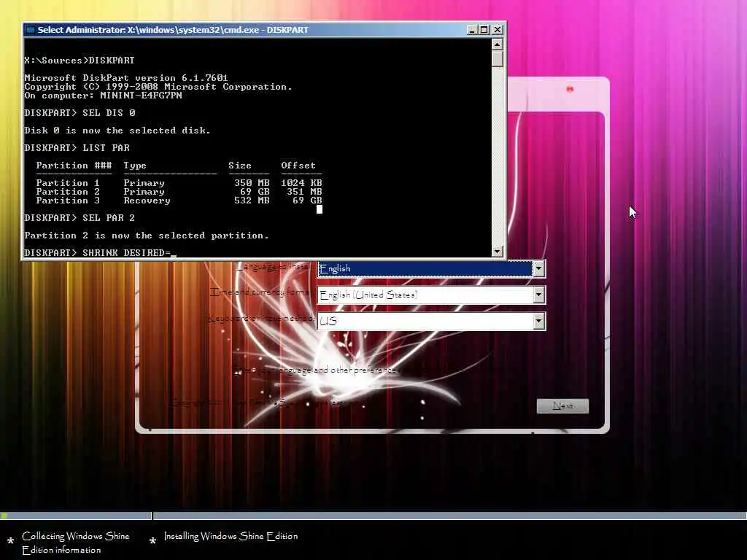Click the cmd.exe title bar system icon

click(31, 29)
